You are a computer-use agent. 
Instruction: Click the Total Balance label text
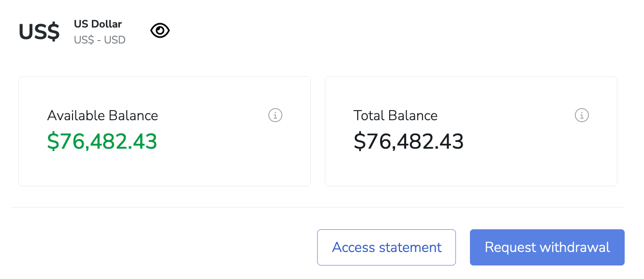[x=395, y=116]
